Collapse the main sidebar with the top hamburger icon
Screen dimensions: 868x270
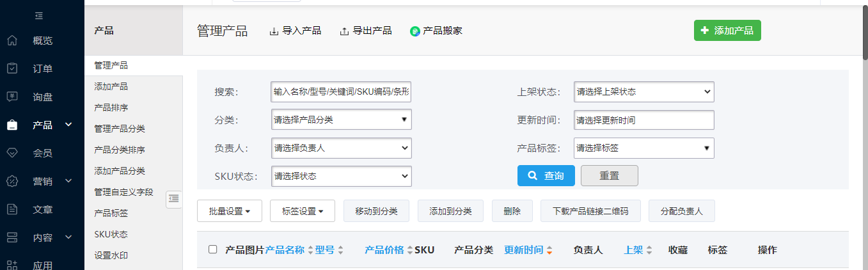tap(39, 15)
